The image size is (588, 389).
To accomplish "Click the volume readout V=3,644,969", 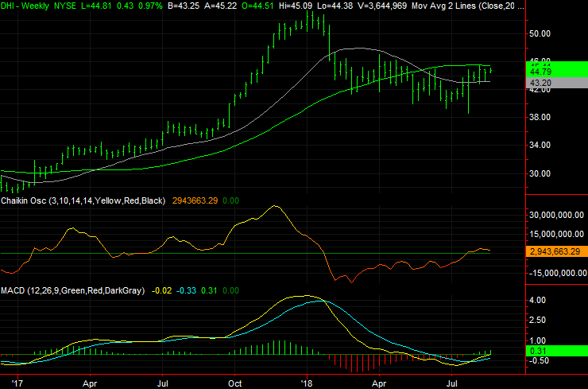I will pos(382,6).
